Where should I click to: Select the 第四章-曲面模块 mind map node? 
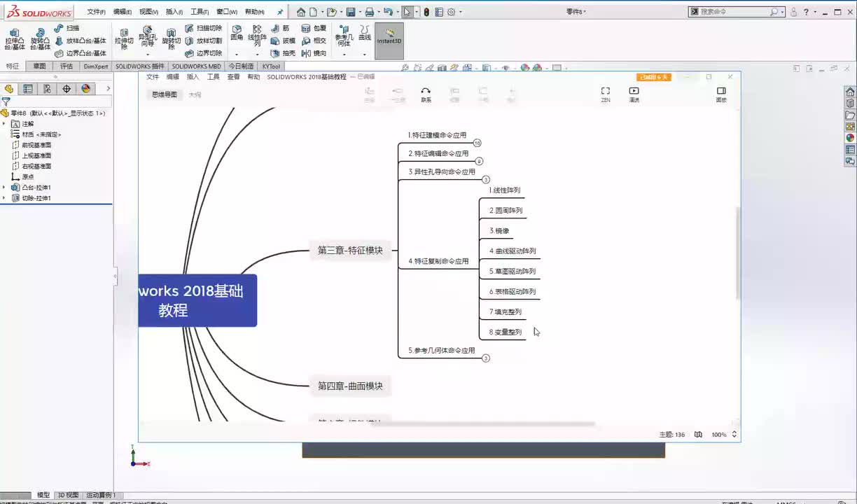click(350, 386)
